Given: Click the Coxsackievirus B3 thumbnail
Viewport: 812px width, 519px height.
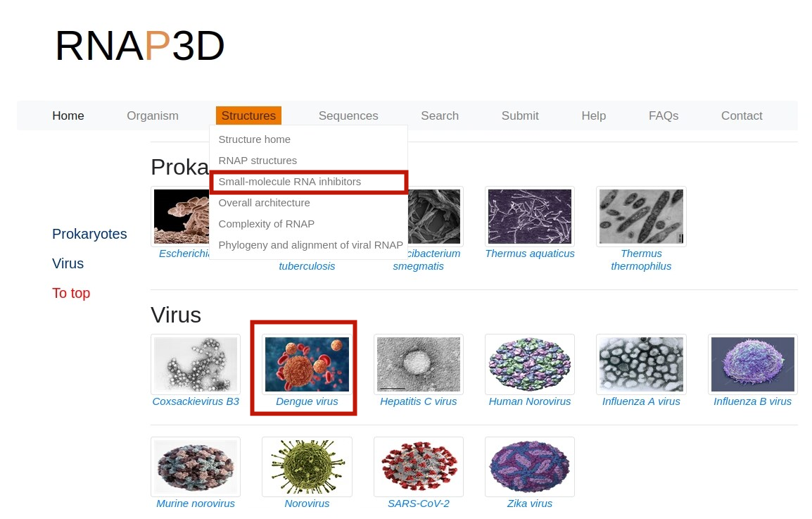Looking at the screenshot, I should [x=196, y=364].
